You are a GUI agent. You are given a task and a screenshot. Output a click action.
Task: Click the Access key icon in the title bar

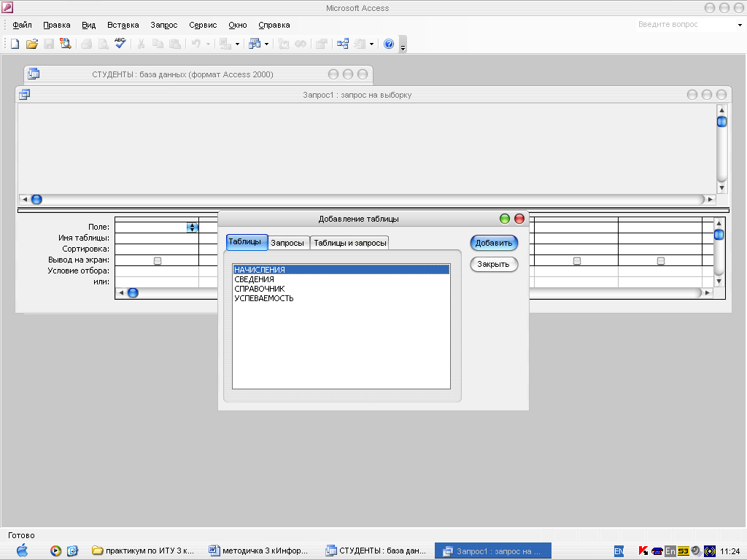tap(7, 7)
